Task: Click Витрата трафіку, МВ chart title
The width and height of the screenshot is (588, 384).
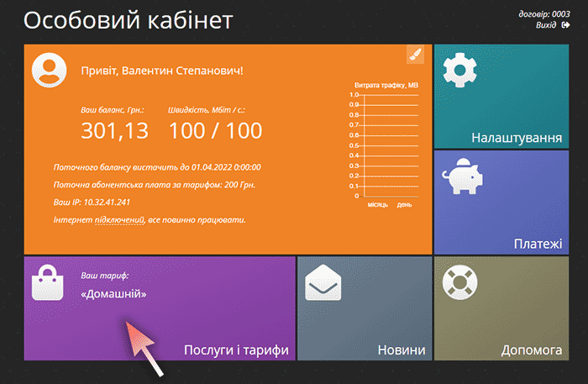Action: coord(386,85)
